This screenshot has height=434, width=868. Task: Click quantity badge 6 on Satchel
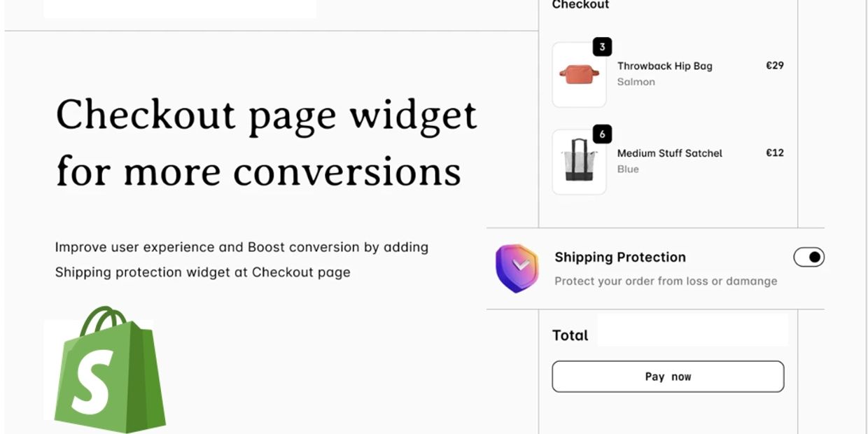coord(602,134)
